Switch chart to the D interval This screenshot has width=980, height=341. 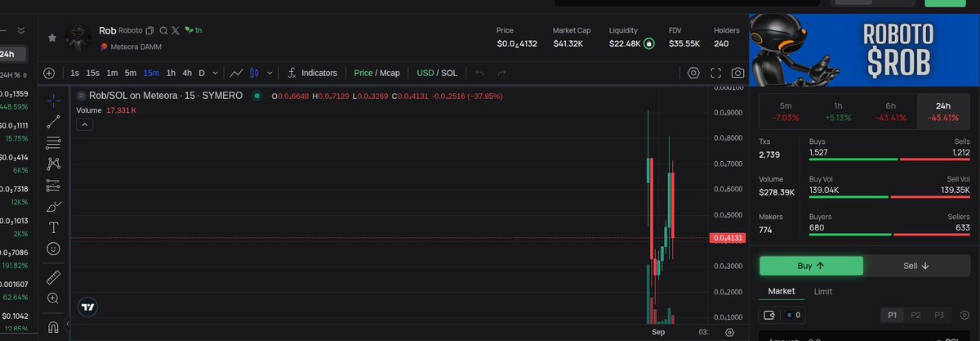(x=203, y=73)
